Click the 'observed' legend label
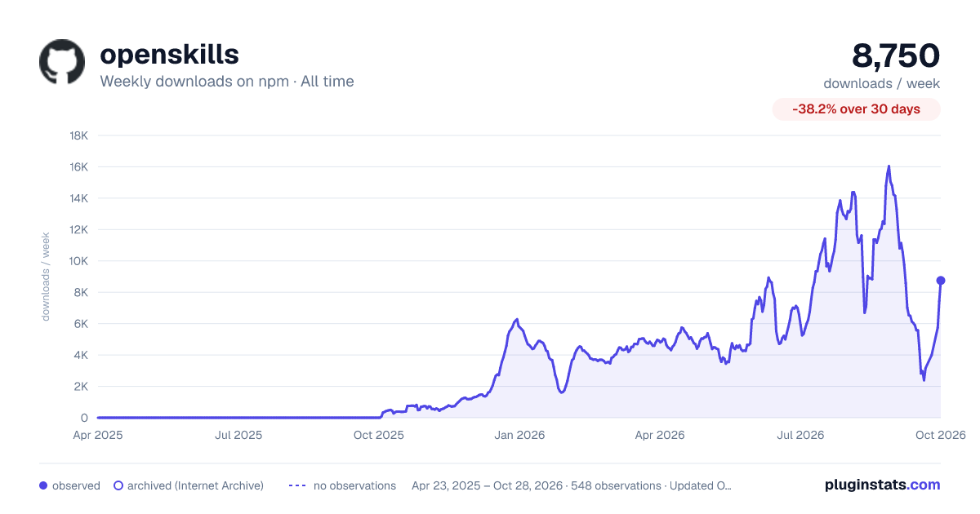This screenshot has width=980, height=514. click(76, 485)
